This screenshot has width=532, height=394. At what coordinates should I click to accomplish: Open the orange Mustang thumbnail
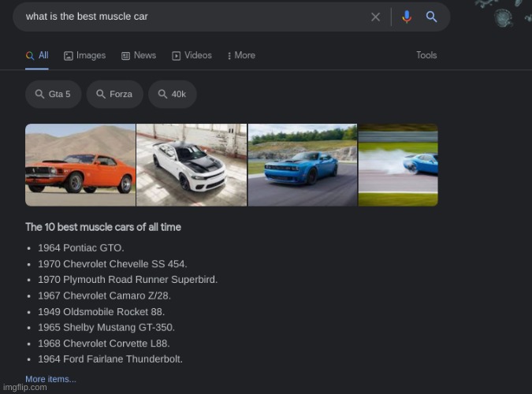(x=80, y=165)
